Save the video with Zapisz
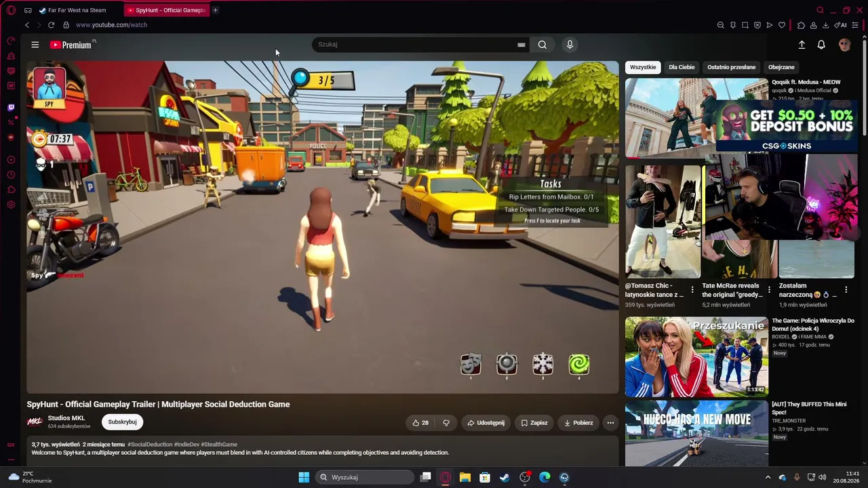This screenshot has height=488, width=868. (534, 423)
